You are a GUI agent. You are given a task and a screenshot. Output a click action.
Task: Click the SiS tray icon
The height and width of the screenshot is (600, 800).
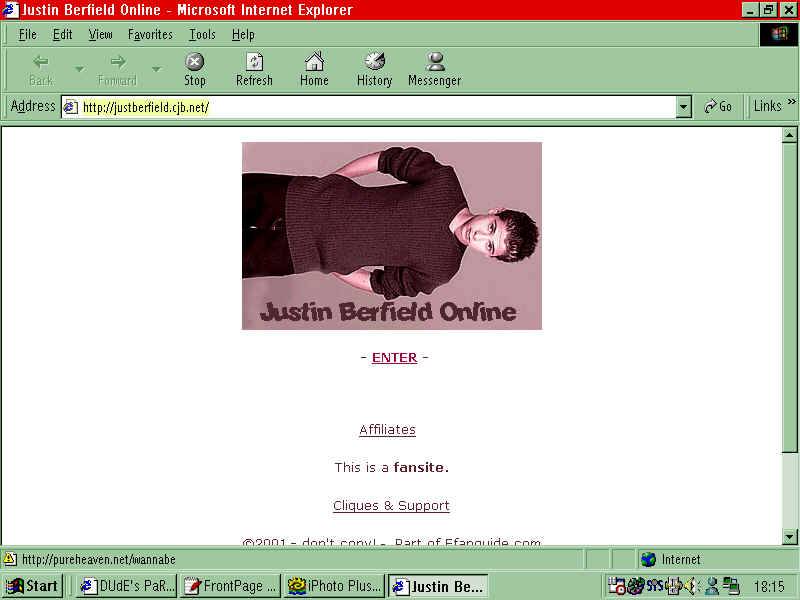click(x=655, y=586)
